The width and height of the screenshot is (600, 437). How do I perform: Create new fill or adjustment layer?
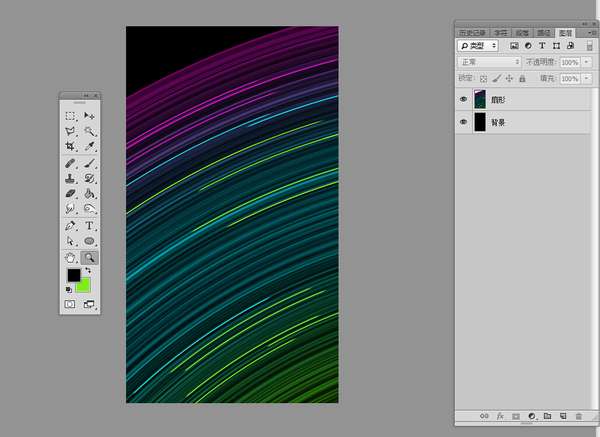532,416
